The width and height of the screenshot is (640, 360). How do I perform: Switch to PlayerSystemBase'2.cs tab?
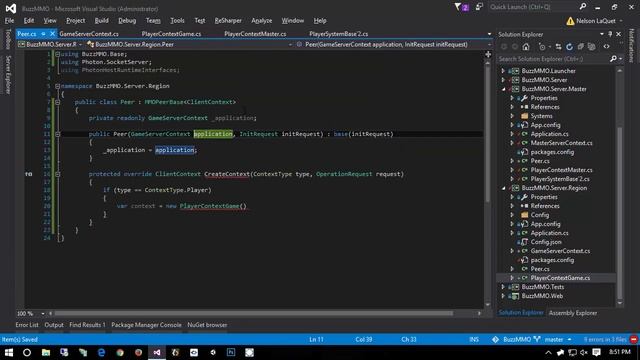tap(338, 34)
